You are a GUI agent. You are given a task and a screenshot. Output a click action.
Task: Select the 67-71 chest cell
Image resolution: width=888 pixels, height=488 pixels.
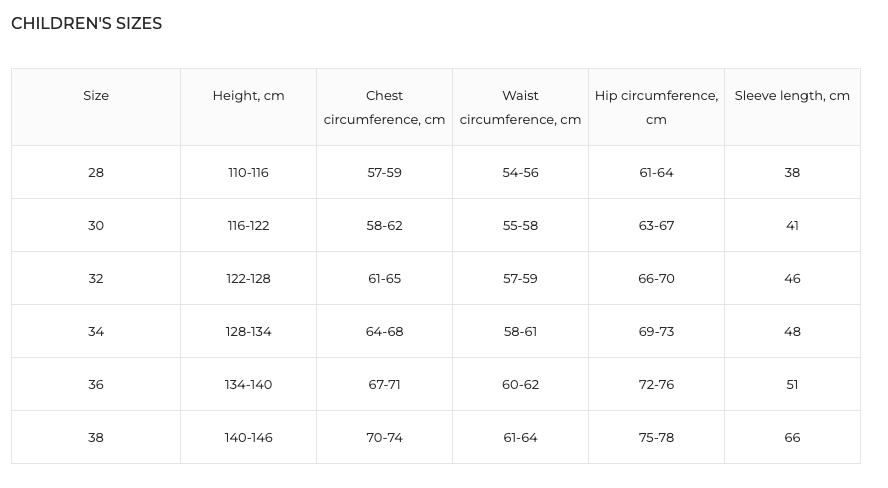[385, 384]
